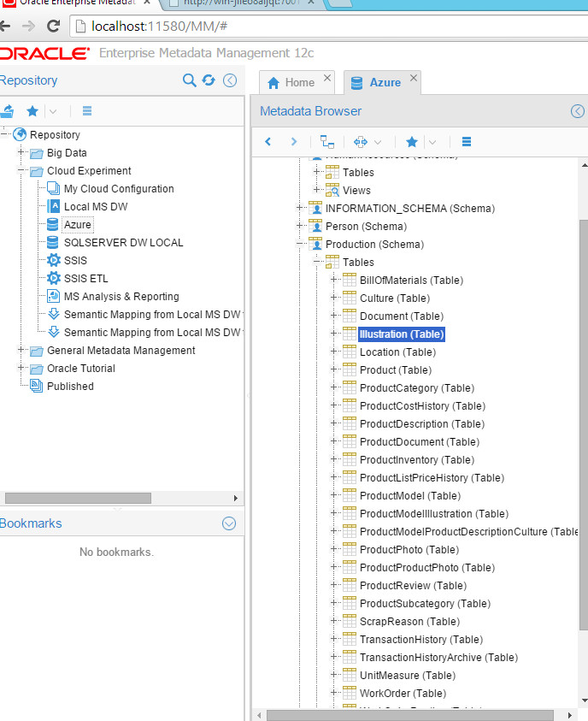This screenshot has width=588, height=721.
Task: Select My Cloud Configuration item
Action: [119, 188]
